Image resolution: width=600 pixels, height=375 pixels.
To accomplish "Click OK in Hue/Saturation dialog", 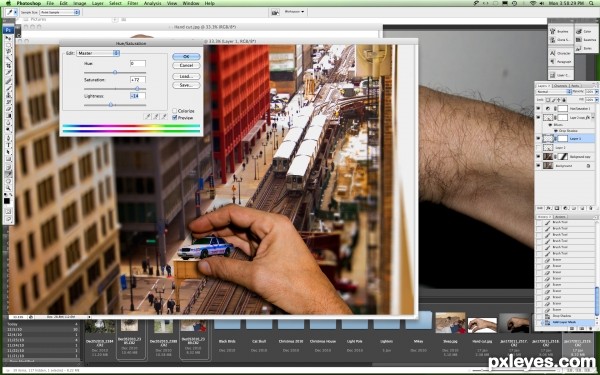I will click(186, 56).
